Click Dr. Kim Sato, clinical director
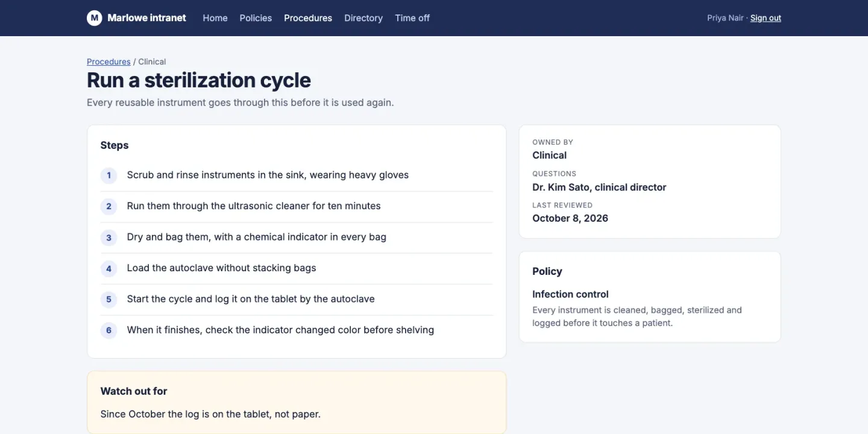 [599, 187]
